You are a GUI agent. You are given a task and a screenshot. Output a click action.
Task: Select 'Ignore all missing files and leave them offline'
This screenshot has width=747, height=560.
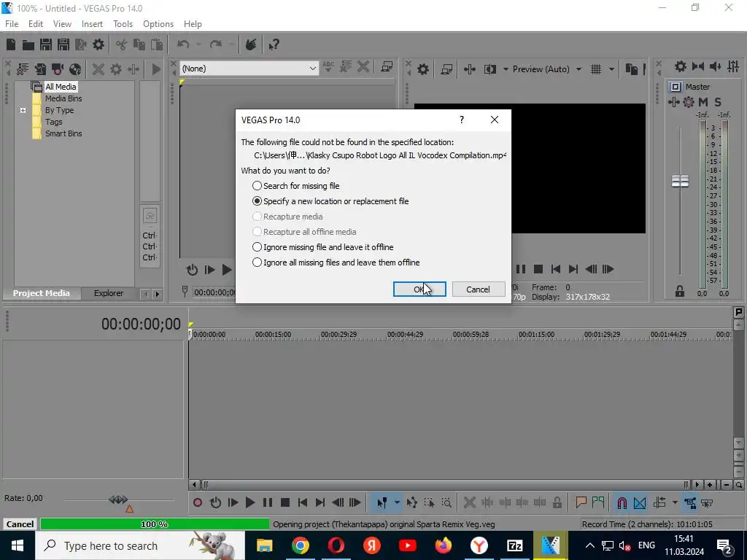click(x=336, y=262)
